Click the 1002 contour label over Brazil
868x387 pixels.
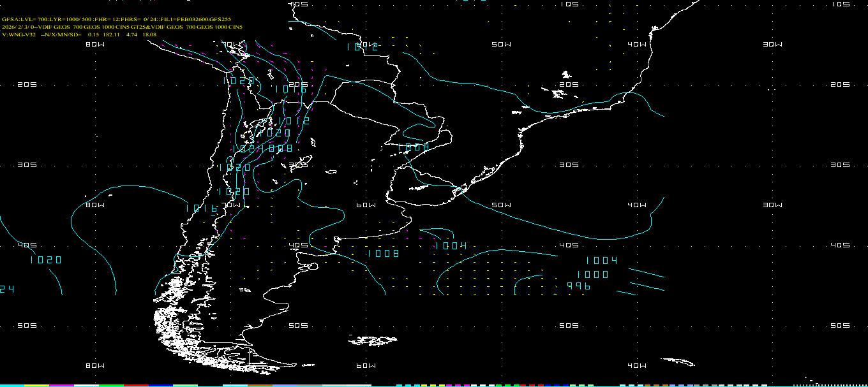coord(363,47)
